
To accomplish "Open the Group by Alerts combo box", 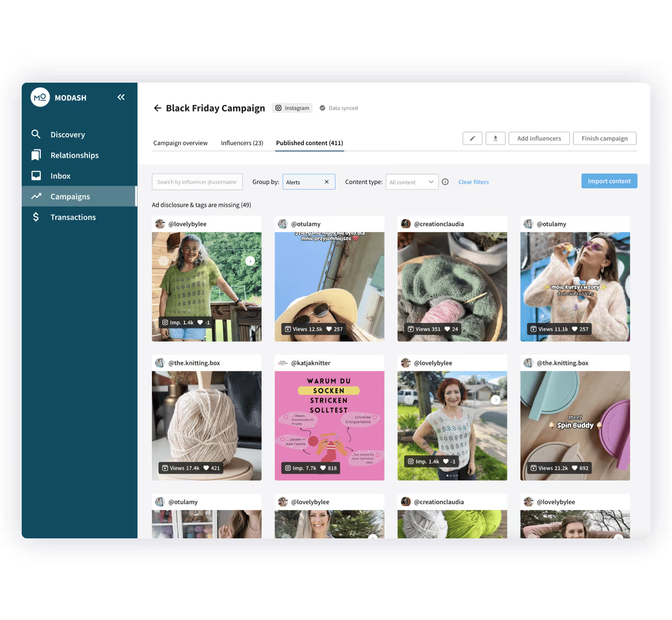I will coord(304,182).
